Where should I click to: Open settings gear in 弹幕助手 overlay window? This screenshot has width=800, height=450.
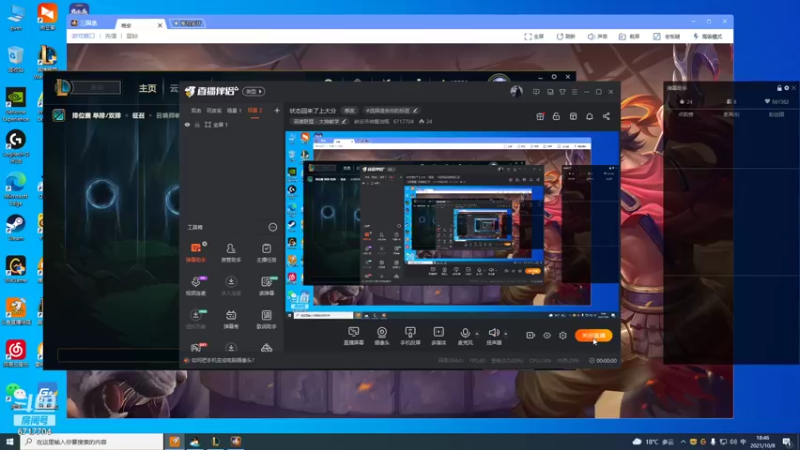(x=786, y=88)
